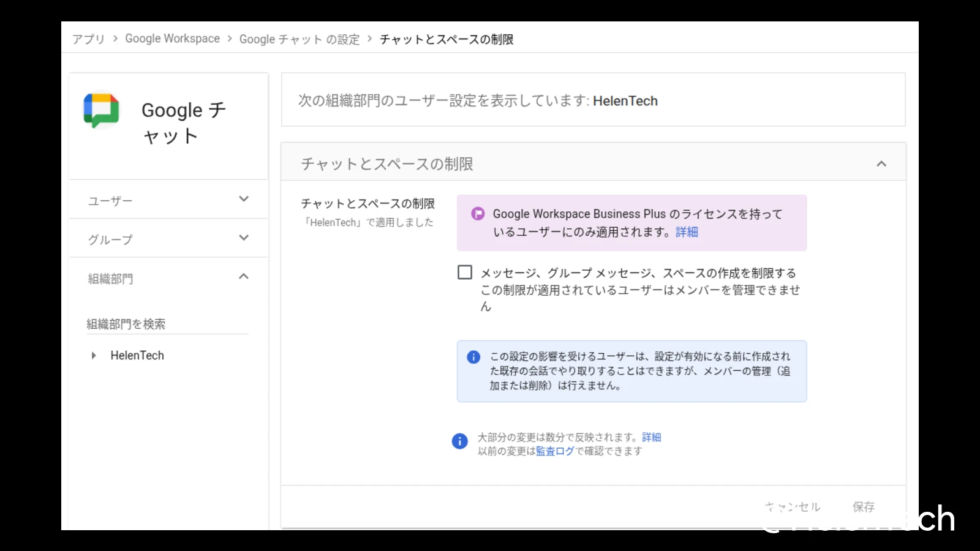980x551 pixels.
Task: Open the 詳細 link in the license notice
Action: [x=687, y=232]
